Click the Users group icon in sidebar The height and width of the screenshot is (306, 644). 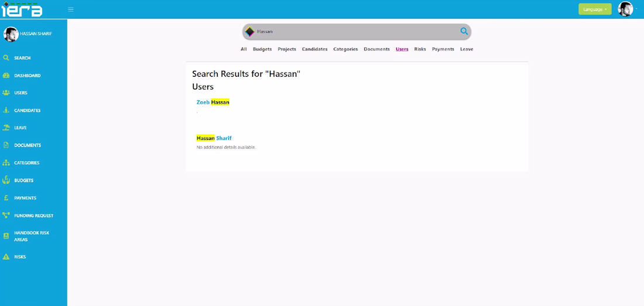point(6,93)
